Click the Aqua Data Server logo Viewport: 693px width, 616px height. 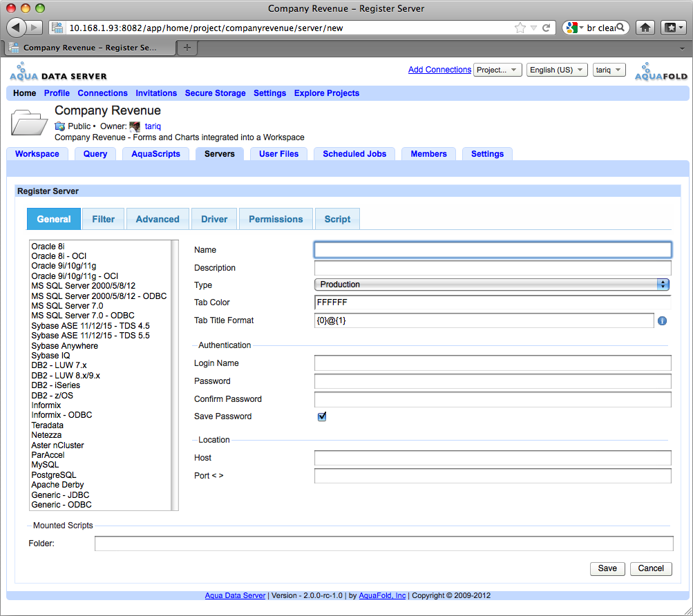58,72
